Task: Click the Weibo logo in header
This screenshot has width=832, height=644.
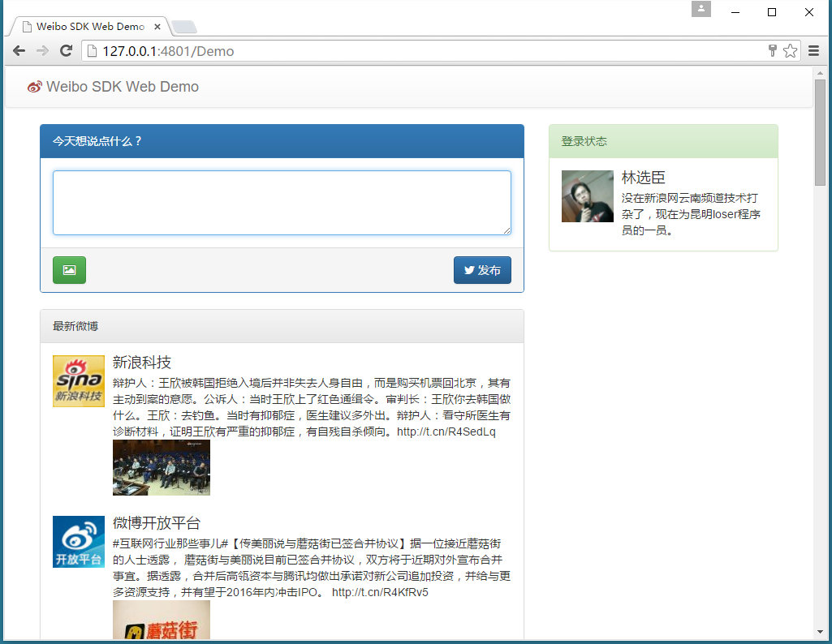Action: (x=34, y=87)
